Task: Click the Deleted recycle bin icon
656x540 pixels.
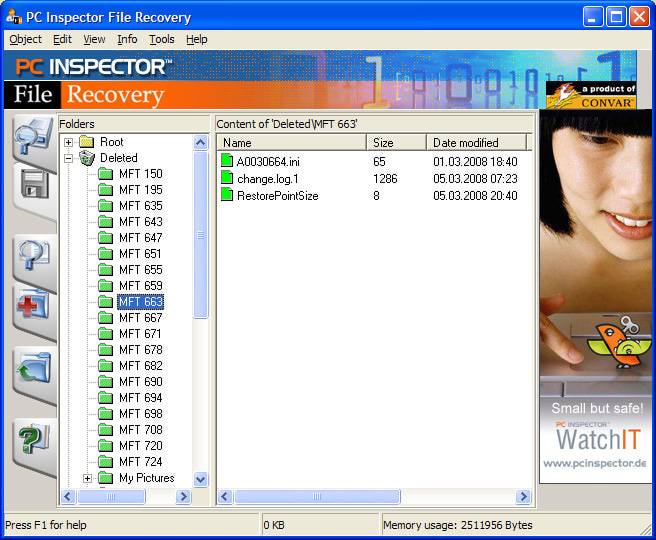Action: click(x=87, y=158)
